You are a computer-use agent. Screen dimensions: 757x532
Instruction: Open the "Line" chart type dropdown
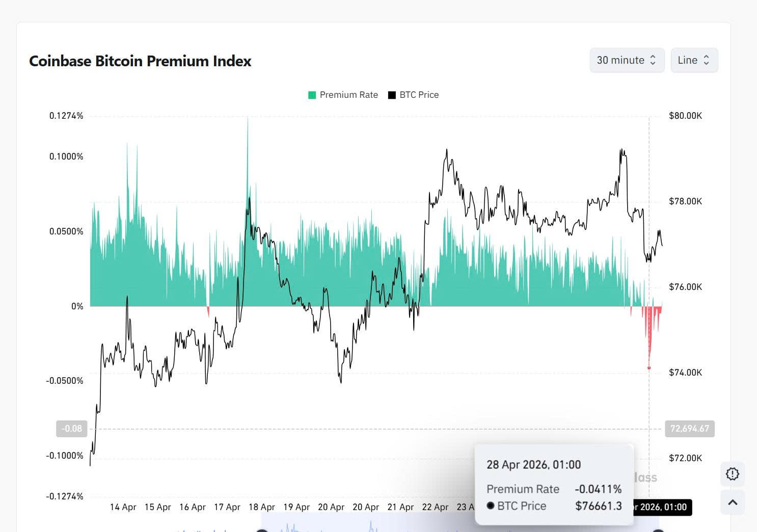click(x=694, y=60)
